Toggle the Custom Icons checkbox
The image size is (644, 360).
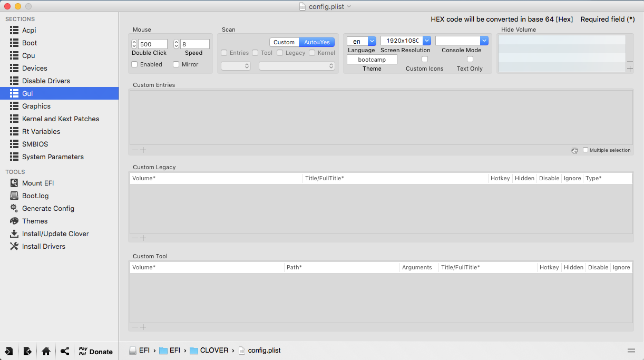pos(425,59)
